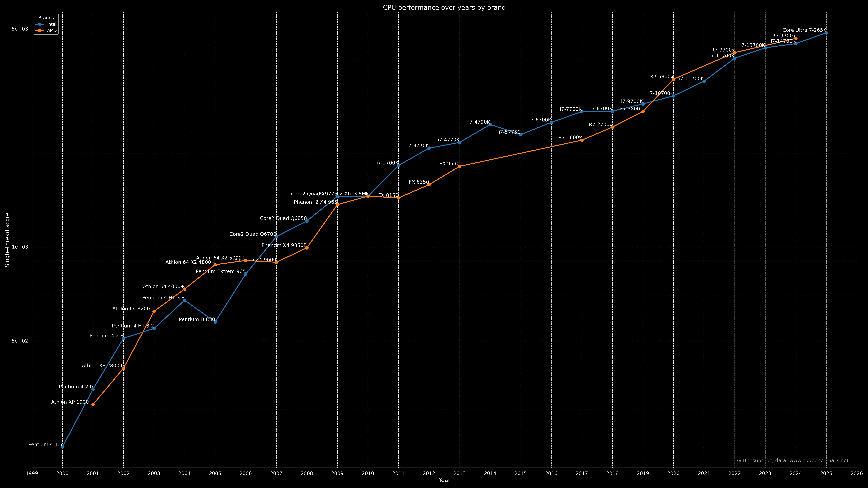Click the 'Phenom 2 X4 965' data label
The width and height of the screenshot is (868, 488).
pyautogui.click(x=315, y=202)
